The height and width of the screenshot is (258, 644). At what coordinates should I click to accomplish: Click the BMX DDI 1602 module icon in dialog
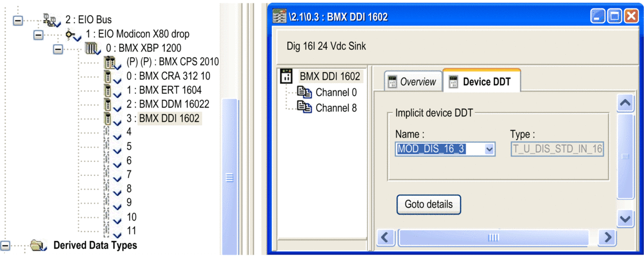tap(286, 76)
